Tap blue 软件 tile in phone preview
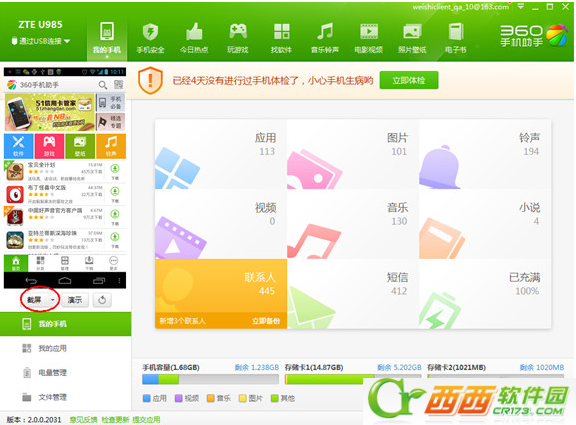The width and height of the screenshot is (576, 425). (x=18, y=146)
